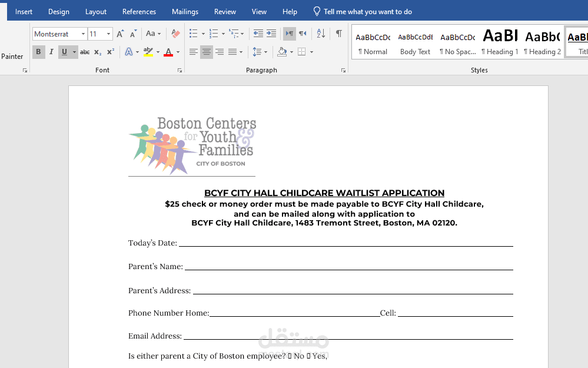This screenshot has width=588, height=368.
Task: Apply subscript formatting
Action: [x=98, y=52]
